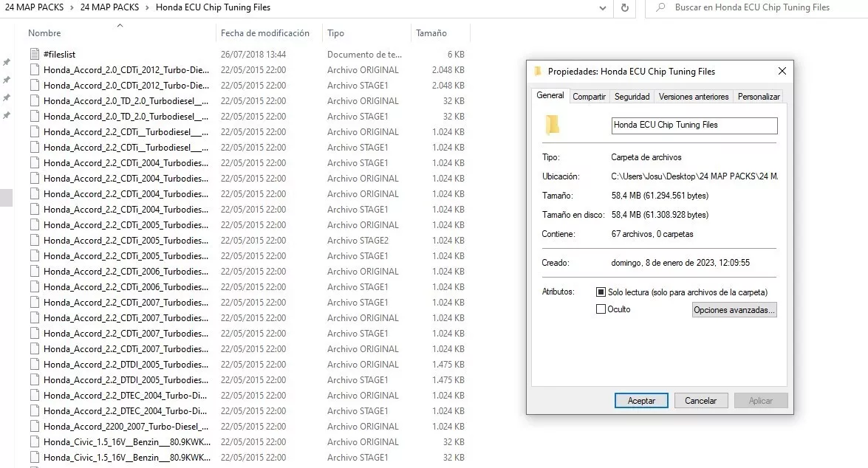Viewport: 868px width, 468px height.
Task: Click file icon of first Honda_Accord_2.0_CDTi_2012 ORIGINAL row
Action: click(34, 69)
